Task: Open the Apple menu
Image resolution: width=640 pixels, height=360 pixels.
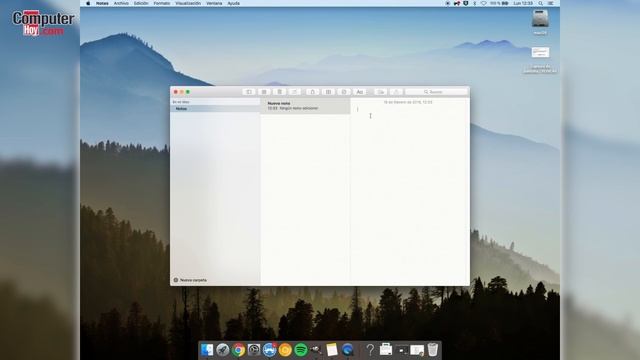Action: pos(88,3)
